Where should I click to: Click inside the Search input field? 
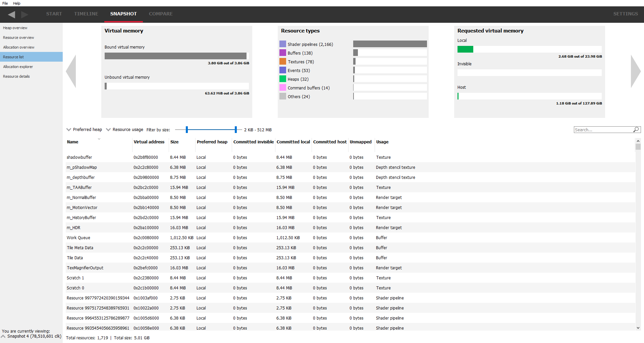click(x=603, y=130)
